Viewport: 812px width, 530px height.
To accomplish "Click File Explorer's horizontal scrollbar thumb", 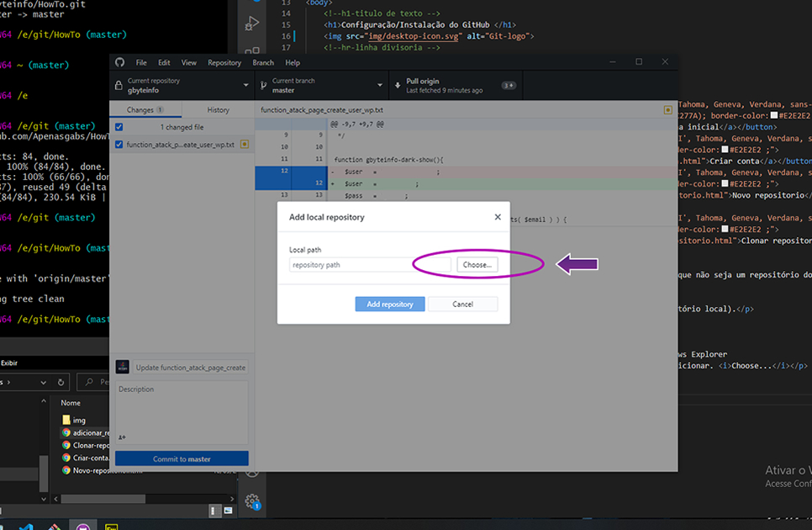I will (103, 499).
